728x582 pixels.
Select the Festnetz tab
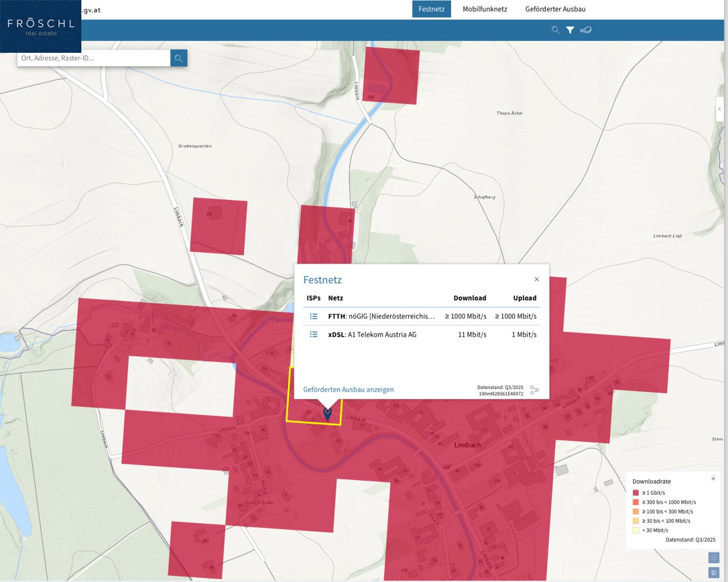coord(431,9)
